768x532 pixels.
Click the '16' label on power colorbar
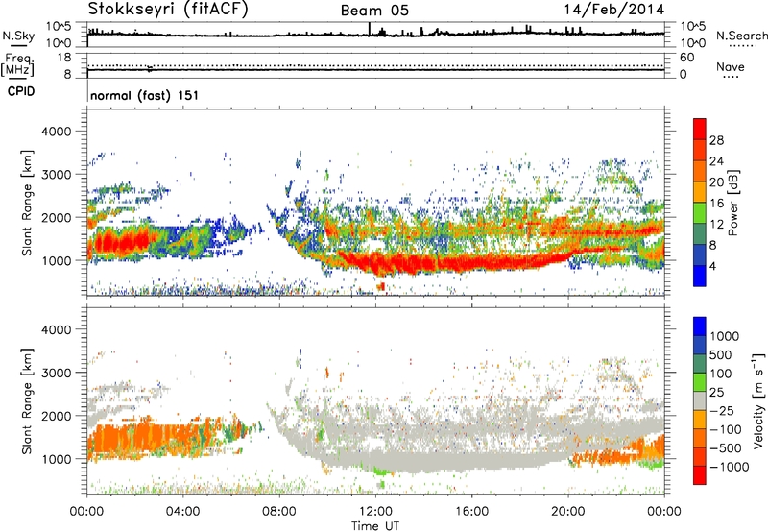point(716,204)
